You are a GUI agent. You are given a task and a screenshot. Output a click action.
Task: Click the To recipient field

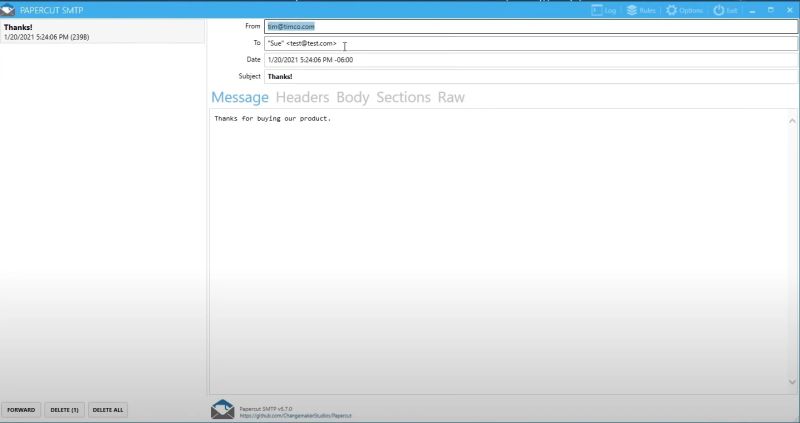coord(531,43)
